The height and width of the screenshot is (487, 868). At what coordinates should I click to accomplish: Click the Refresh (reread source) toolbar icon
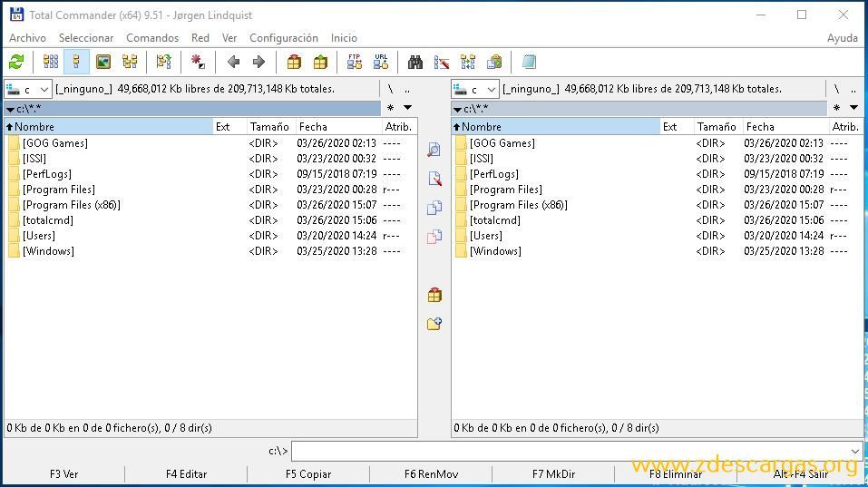pos(16,62)
